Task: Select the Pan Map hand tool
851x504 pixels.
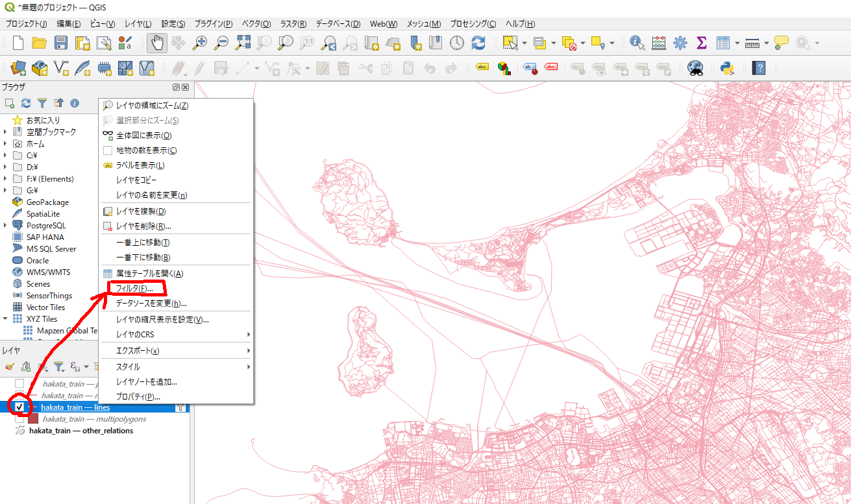Action: click(x=157, y=43)
